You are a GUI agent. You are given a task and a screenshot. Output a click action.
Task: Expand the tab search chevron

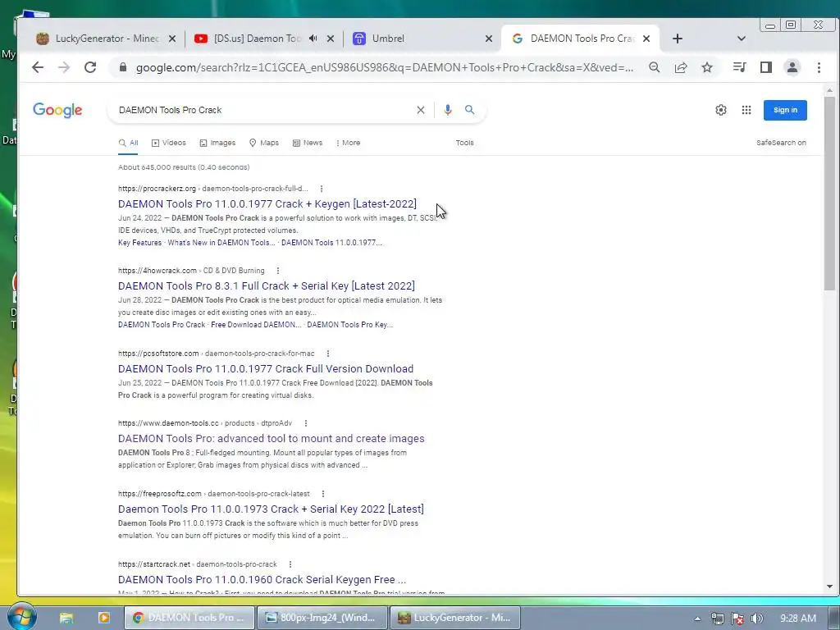742,39
